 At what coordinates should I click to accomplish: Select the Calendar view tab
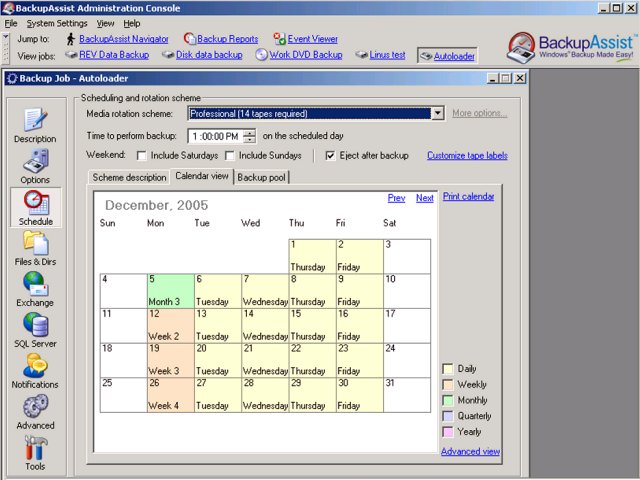(x=202, y=176)
